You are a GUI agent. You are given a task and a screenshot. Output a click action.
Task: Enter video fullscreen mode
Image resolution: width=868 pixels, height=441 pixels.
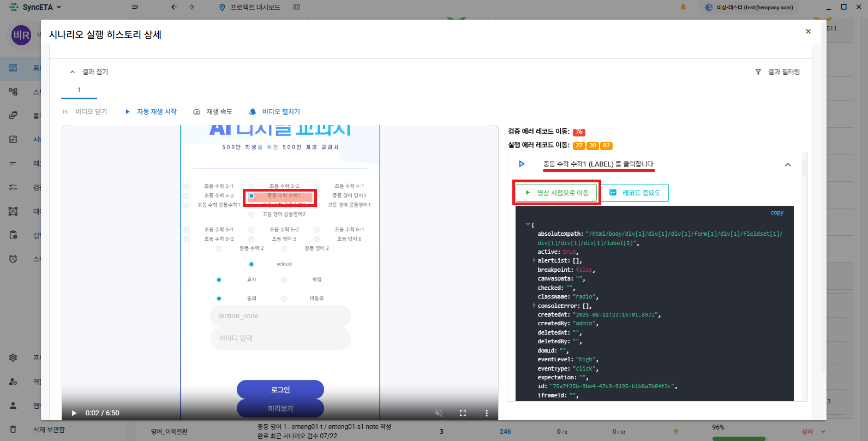tap(463, 413)
